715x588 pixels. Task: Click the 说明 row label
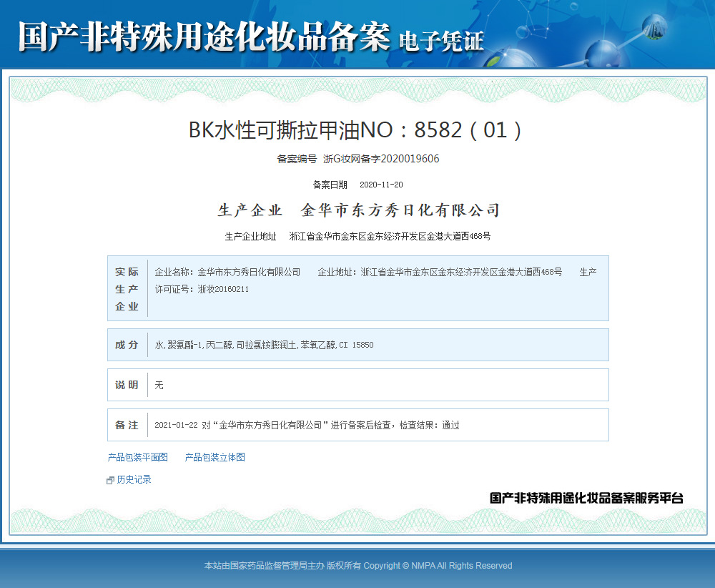(x=127, y=385)
